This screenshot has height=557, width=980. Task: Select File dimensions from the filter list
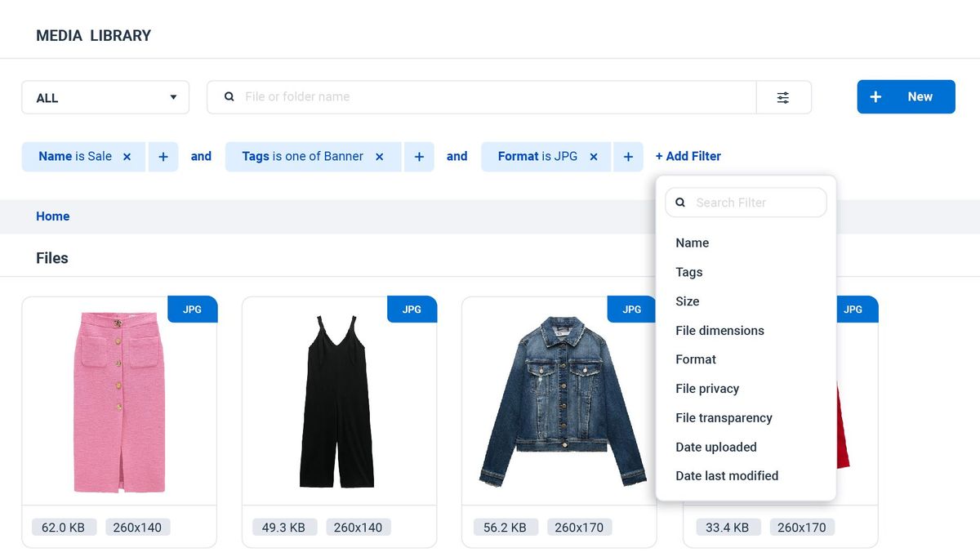(x=719, y=330)
